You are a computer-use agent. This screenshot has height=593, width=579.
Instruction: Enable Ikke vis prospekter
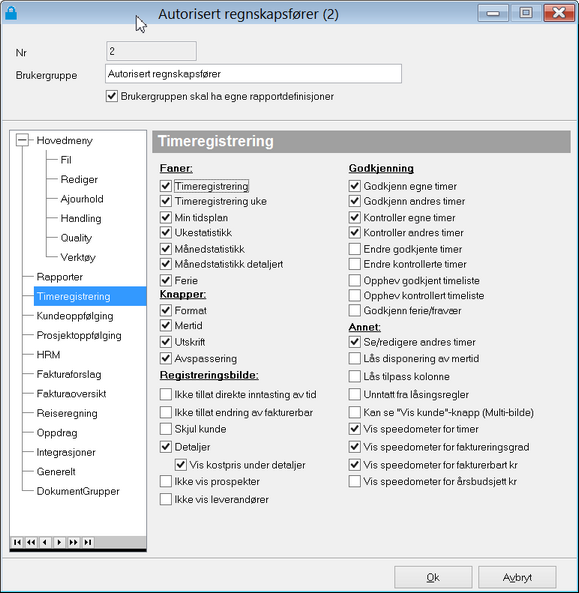coord(166,481)
